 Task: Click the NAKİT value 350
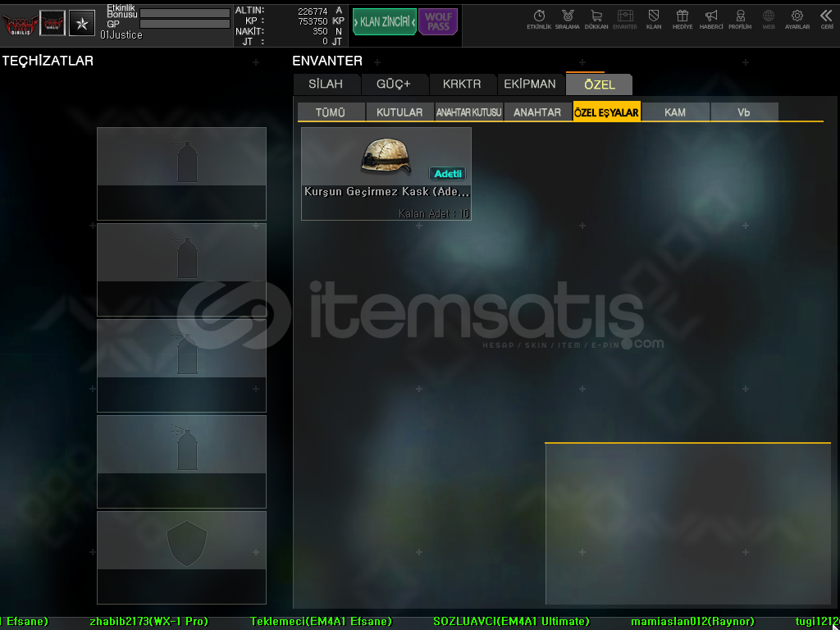tap(321, 31)
